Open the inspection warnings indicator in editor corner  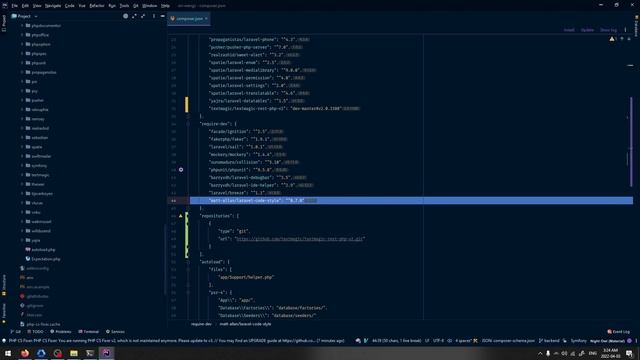pos(613,39)
